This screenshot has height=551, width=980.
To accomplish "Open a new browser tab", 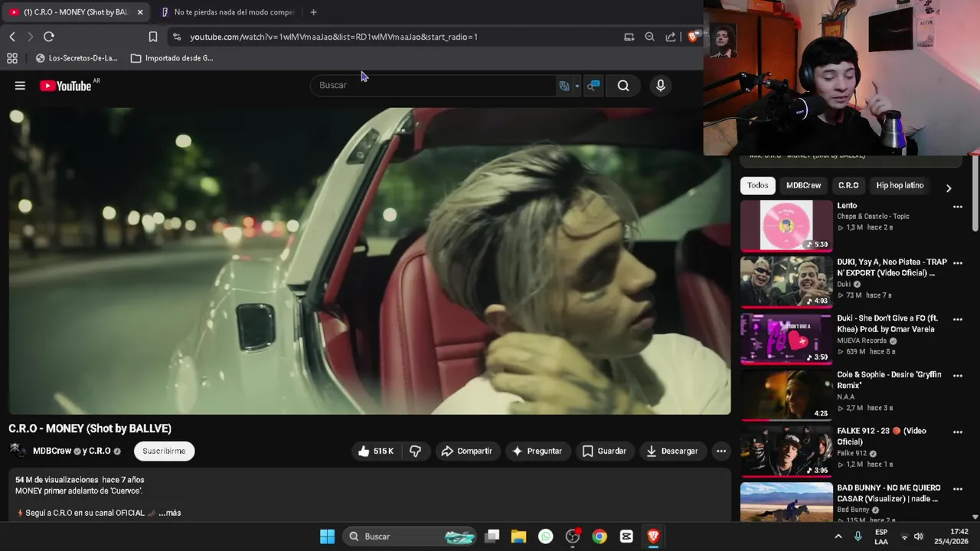I will click(313, 12).
